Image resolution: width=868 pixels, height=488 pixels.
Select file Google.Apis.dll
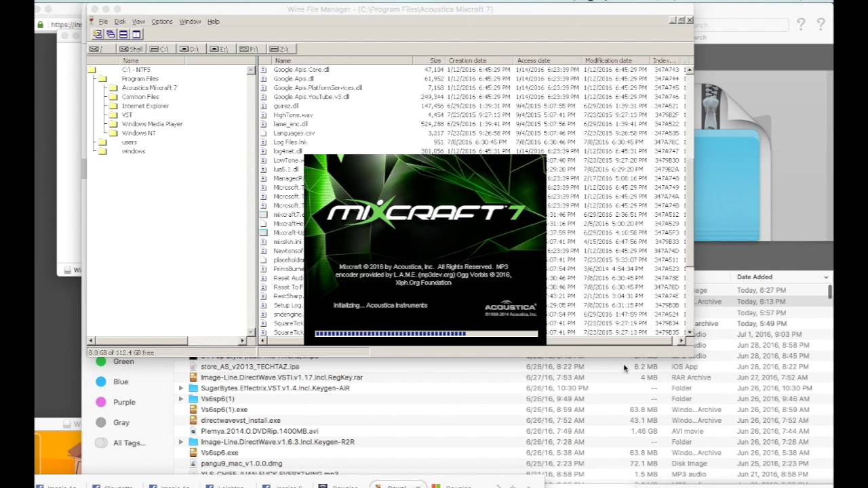pos(294,79)
